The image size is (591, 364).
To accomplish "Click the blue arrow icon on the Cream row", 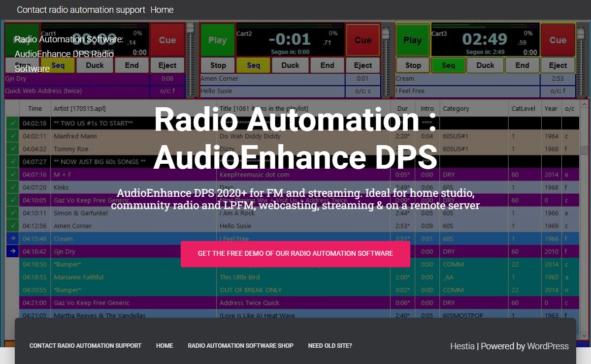I will (x=13, y=239).
